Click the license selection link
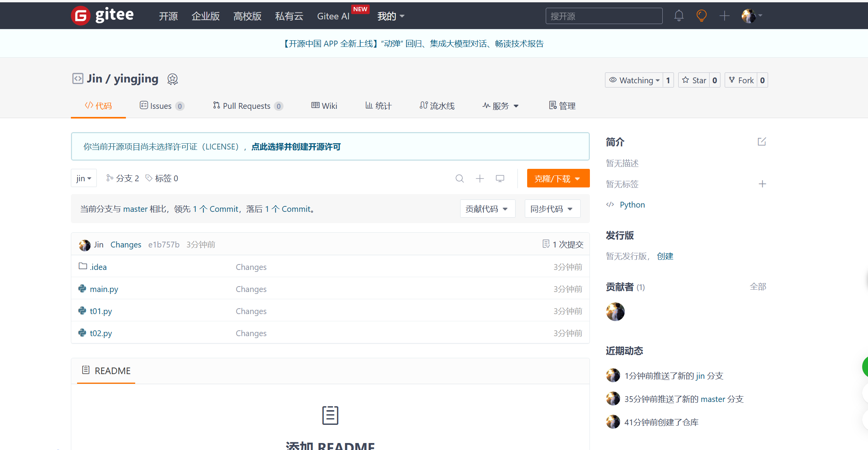 [x=296, y=147]
